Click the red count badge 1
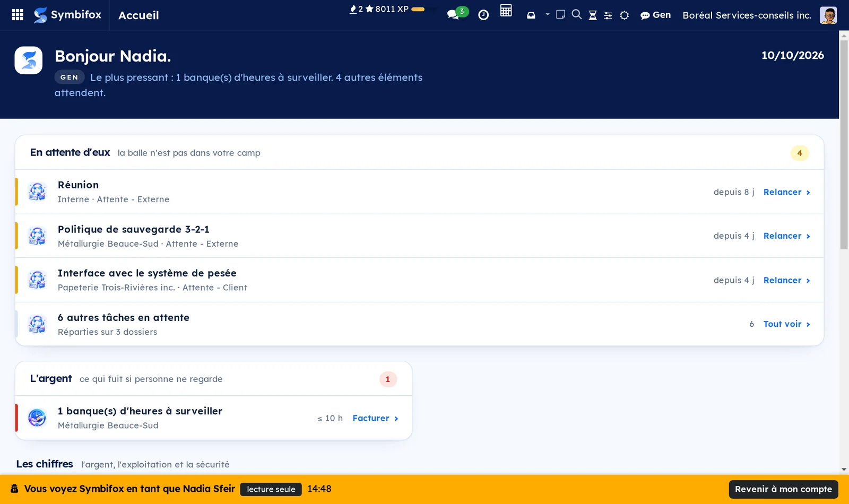Image resolution: width=849 pixels, height=504 pixels. click(388, 379)
